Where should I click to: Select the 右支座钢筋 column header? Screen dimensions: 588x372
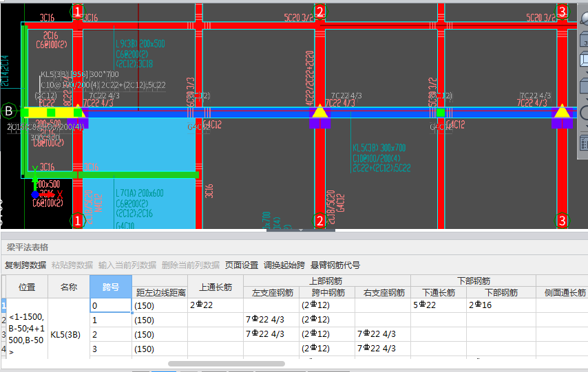point(384,293)
